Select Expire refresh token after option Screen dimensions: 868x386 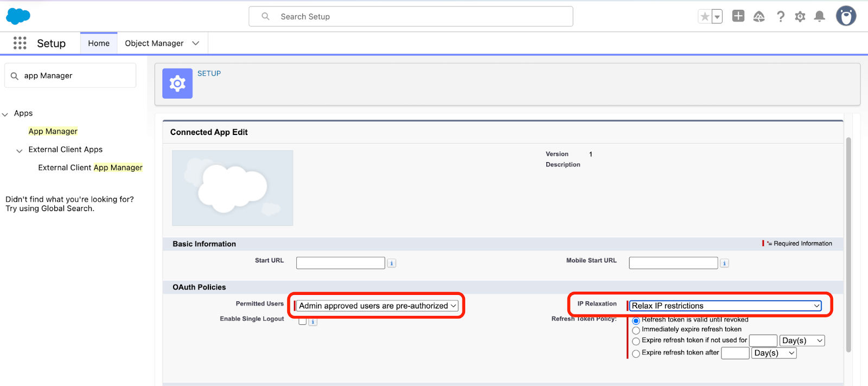pyautogui.click(x=636, y=354)
